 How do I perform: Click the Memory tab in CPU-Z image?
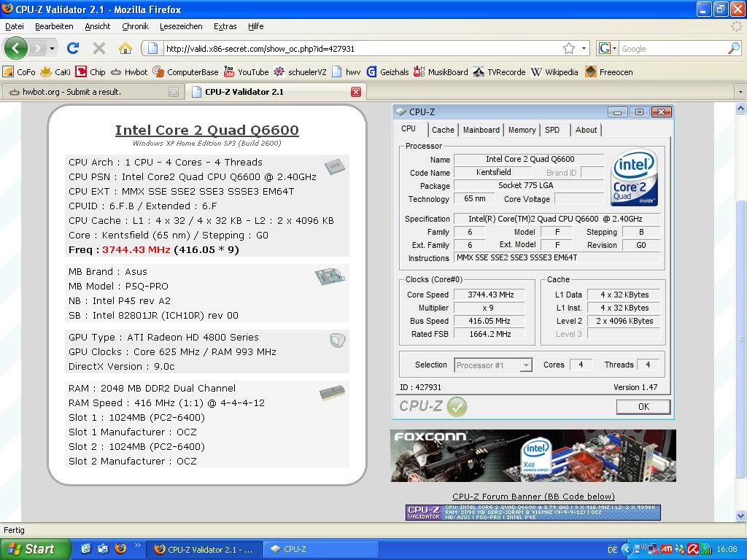click(522, 130)
